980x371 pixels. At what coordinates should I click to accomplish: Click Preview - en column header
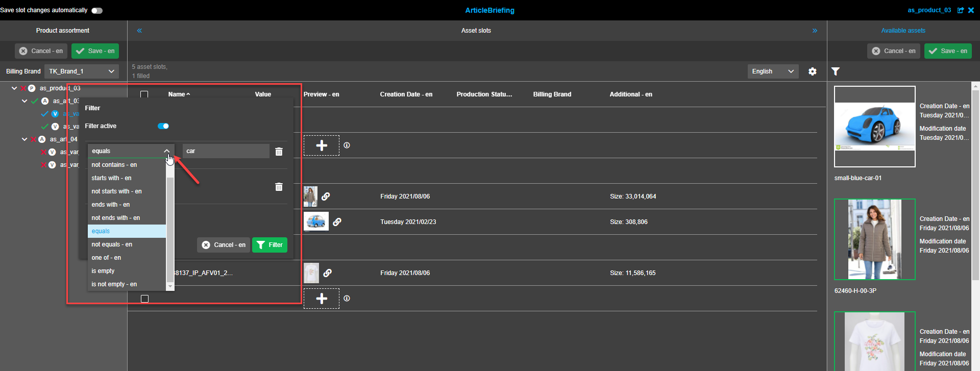[321, 94]
